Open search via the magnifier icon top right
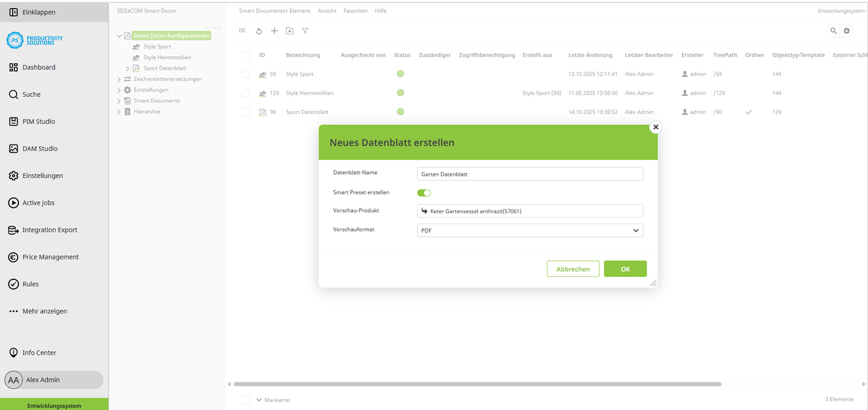Image resolution: width=868 pixels, height=410 pixels. point(833,31)
